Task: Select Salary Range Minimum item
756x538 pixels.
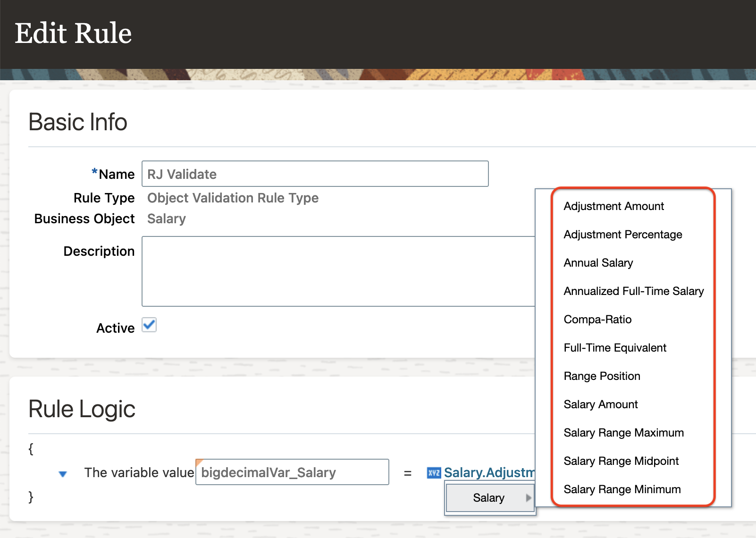Action: tap(622, 489)
